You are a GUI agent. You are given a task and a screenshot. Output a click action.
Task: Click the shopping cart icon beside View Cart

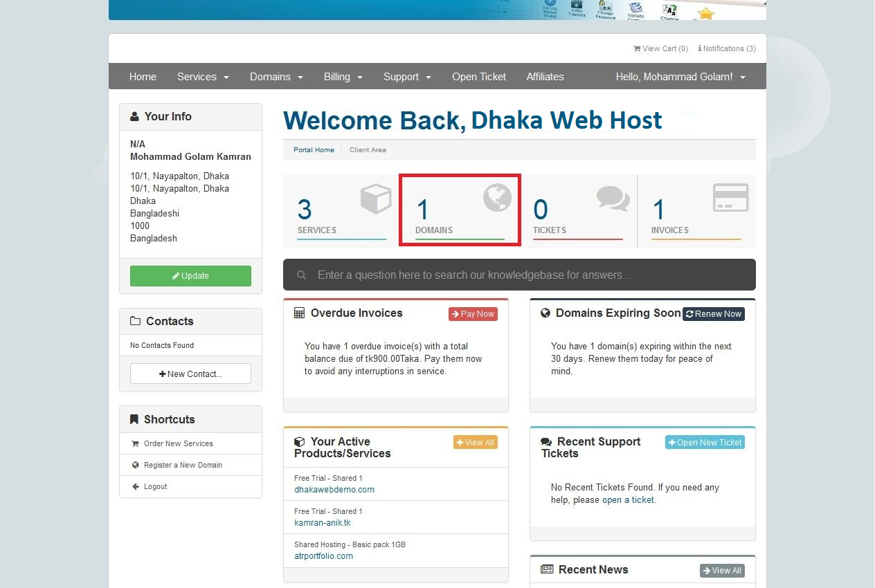click(637, 48)
